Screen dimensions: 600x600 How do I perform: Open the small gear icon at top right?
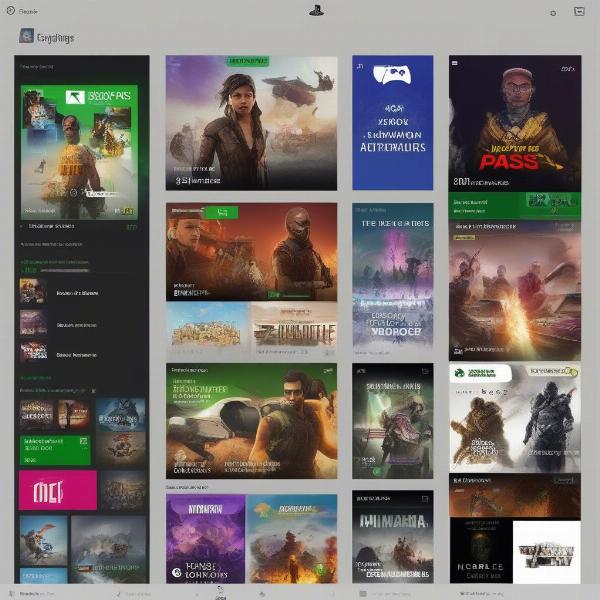(553, 13)
